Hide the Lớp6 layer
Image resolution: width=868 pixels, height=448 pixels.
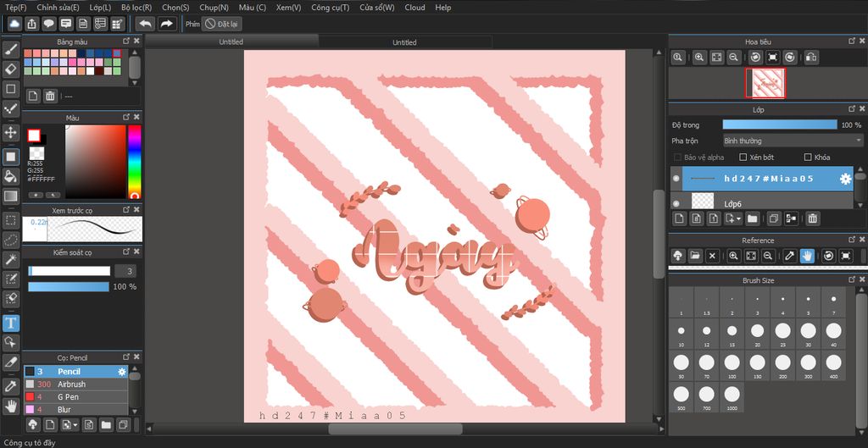tap(676, 203)
